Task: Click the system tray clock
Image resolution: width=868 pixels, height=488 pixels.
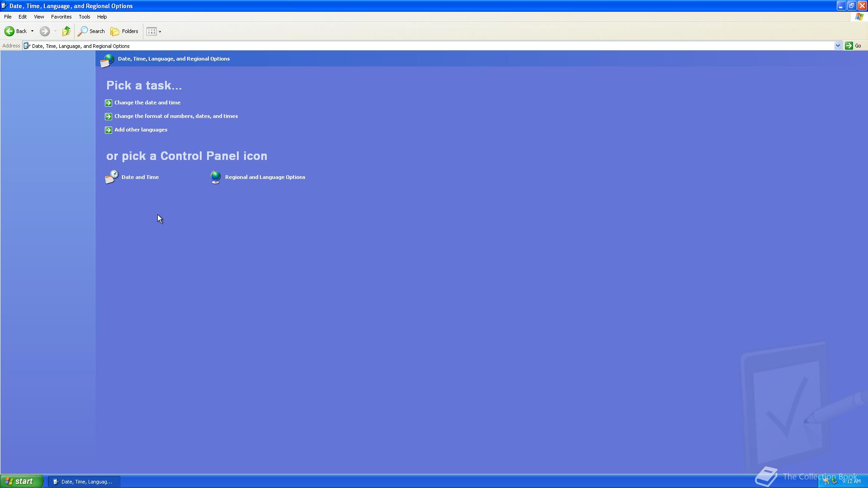Action: click(x=851, y=481)
